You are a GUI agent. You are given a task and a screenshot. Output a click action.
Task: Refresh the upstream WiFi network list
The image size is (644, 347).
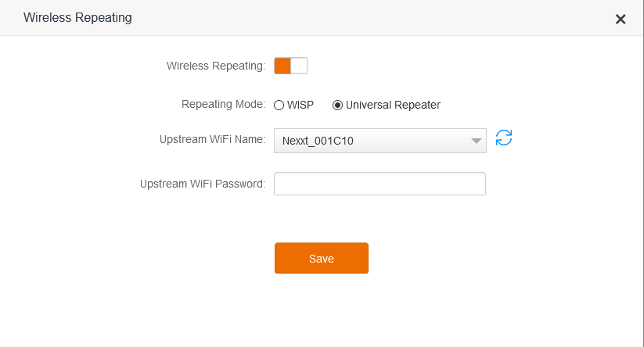(503, 138)
